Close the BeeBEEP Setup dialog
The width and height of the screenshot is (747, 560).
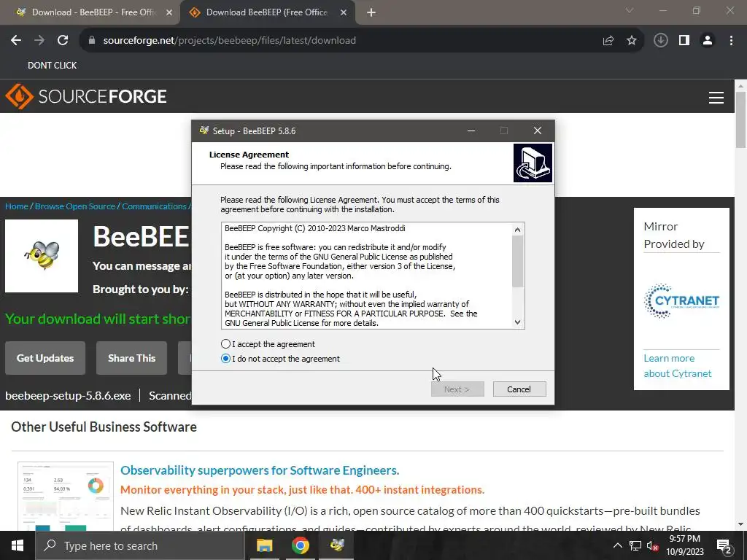point(538,131)
